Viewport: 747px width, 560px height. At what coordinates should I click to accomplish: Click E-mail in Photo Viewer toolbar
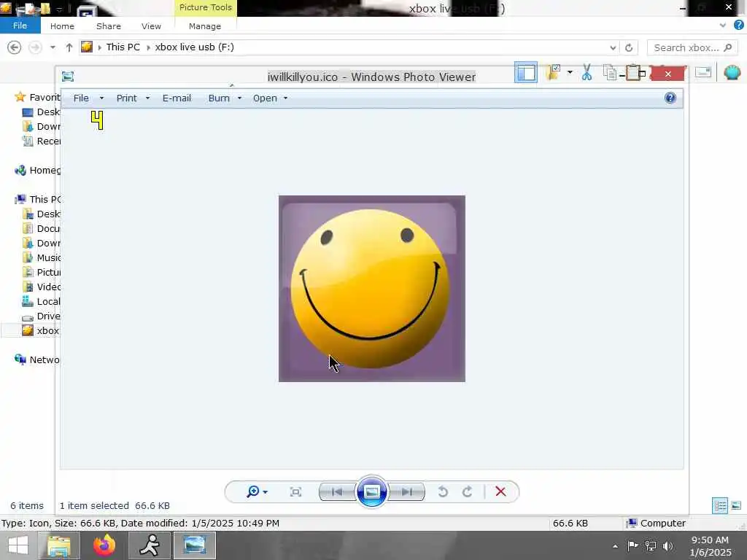tap(177, 98)
